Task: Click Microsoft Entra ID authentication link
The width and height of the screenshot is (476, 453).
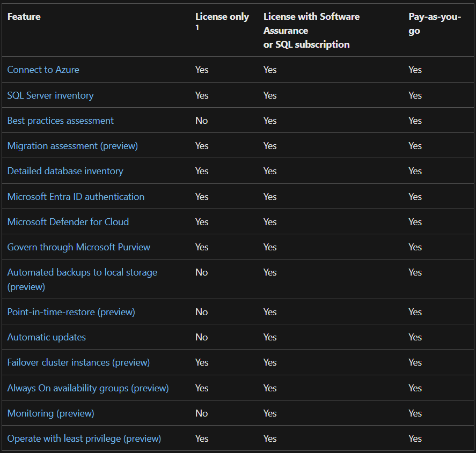Action: tap(76, 197)
